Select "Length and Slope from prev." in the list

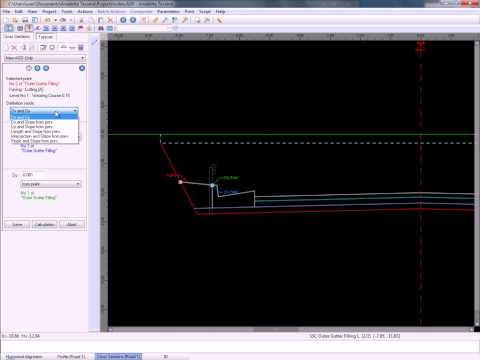click(x=35, y=132)
